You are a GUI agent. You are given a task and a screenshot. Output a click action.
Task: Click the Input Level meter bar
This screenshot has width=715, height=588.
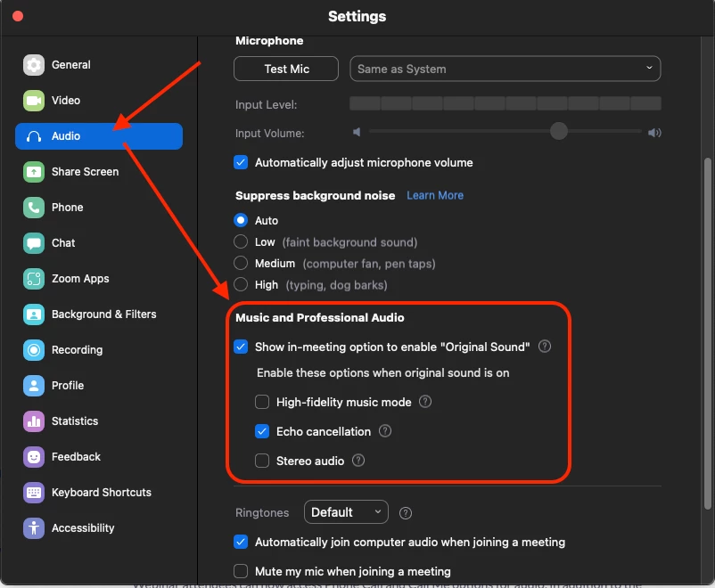pos(505,104)
